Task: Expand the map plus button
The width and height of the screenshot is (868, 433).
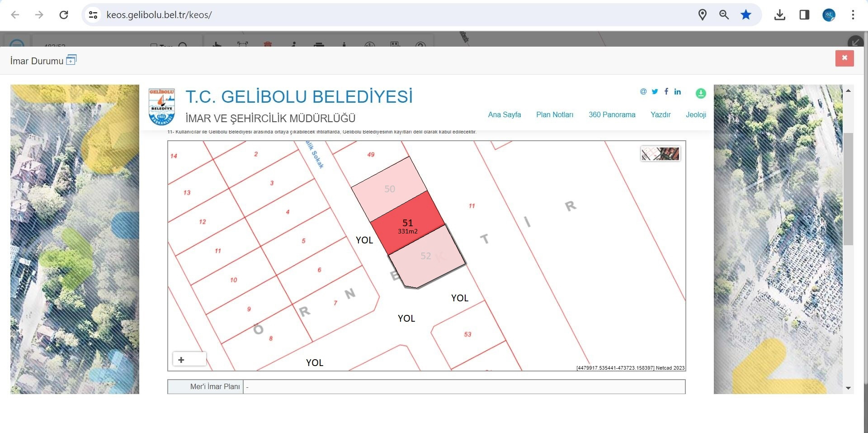Action: [x=181, y=360]
